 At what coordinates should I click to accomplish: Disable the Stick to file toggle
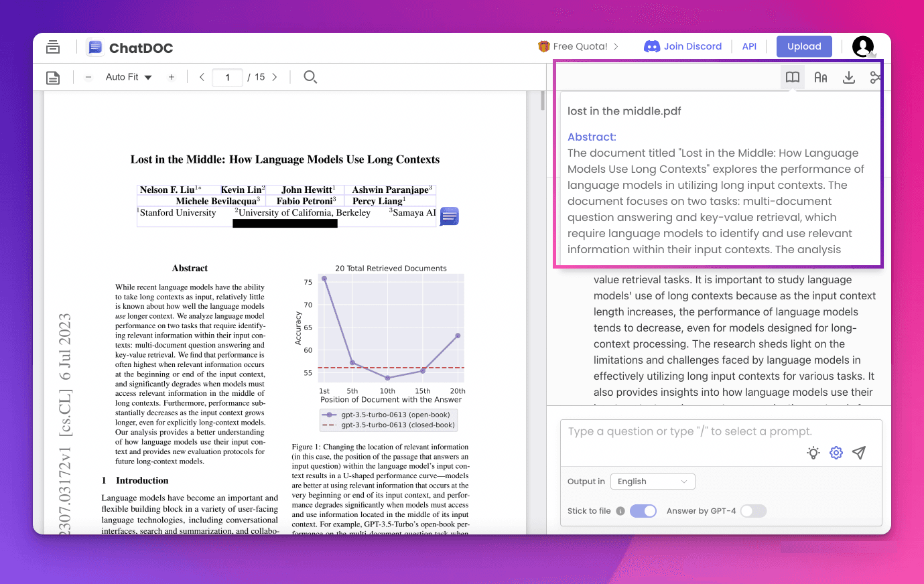(x=643, y=511)
